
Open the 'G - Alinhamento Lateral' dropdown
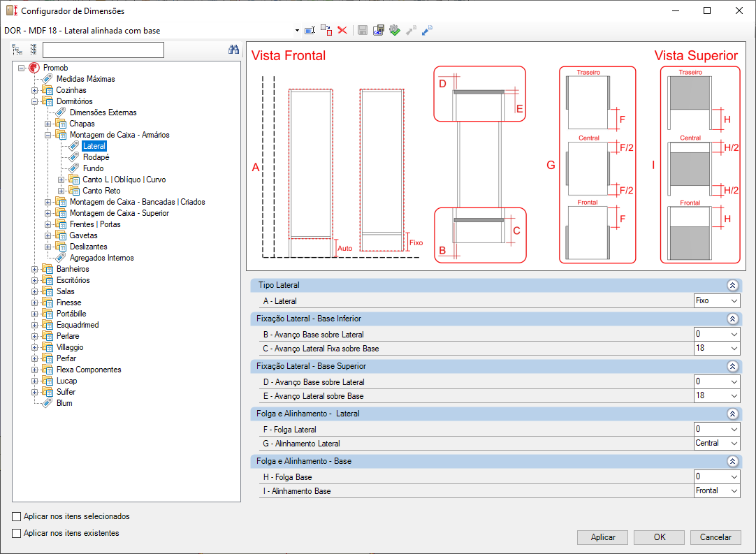717,443
